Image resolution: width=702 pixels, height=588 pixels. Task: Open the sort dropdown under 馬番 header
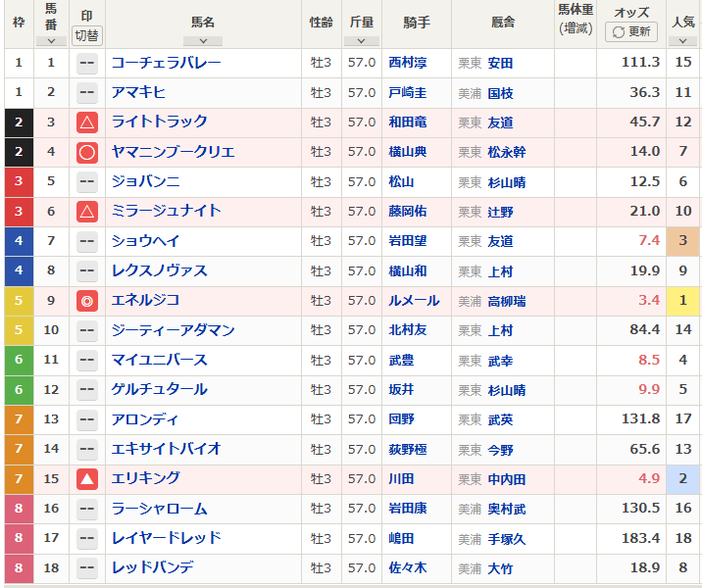(x=51, y=40)
